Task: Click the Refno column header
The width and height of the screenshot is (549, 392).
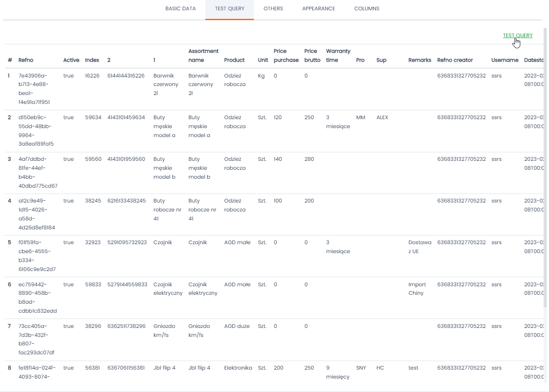Action: [x=26, y=60]
